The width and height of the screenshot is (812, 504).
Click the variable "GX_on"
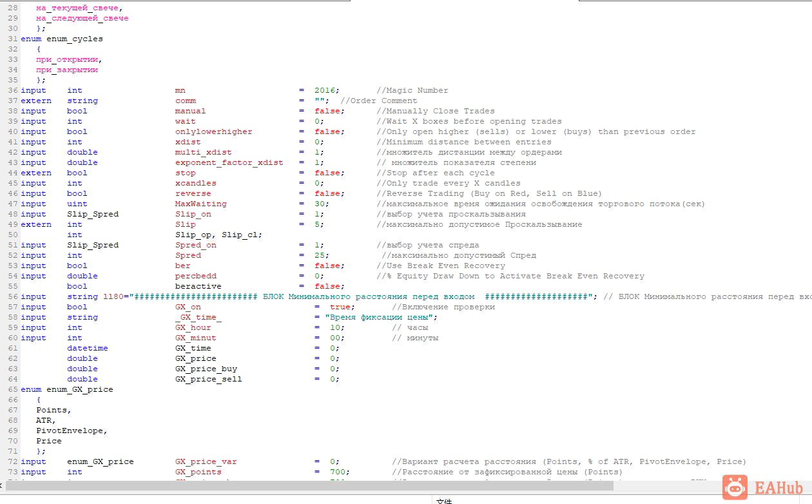[x=188, y=307]
